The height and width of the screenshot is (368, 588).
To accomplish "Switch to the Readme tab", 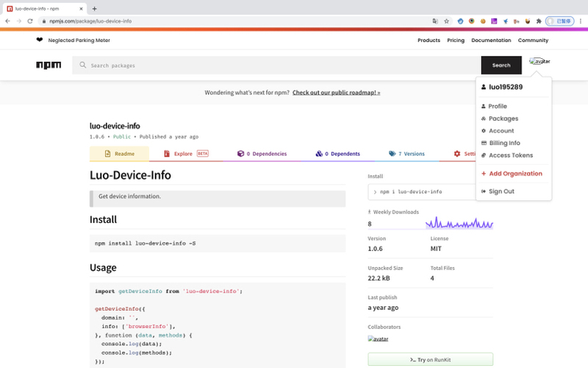I will point(119,154).
